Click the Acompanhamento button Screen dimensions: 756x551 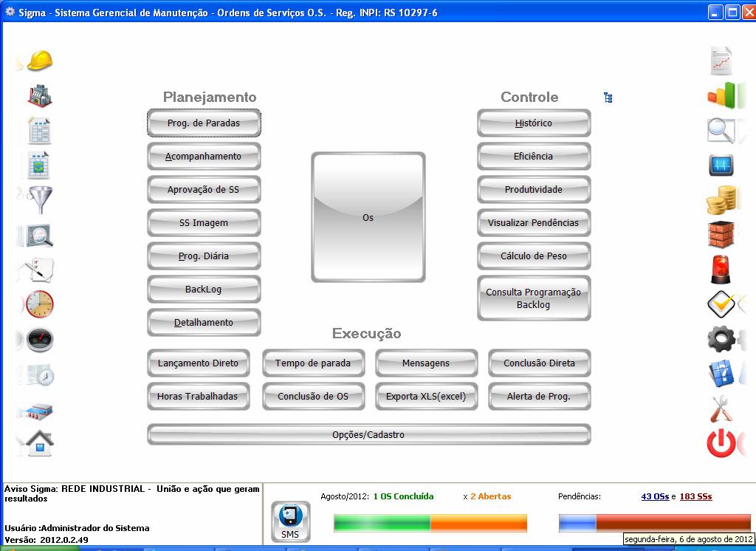click(204, 157)
